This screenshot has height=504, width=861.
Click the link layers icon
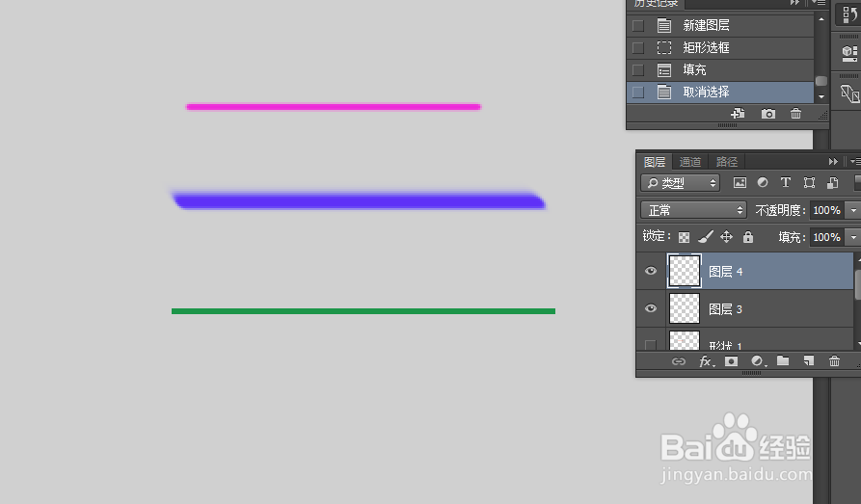pos(679,361)
